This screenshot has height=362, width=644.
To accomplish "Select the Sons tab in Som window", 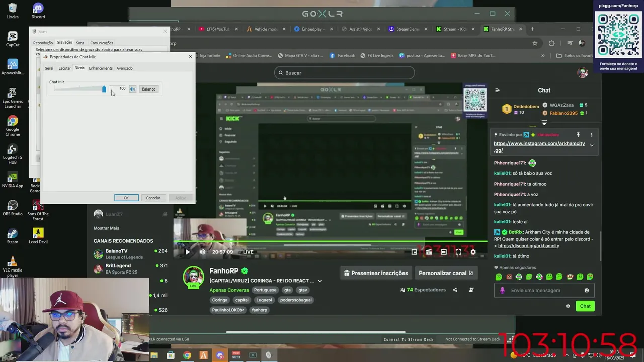I will (x=80, y=43).
